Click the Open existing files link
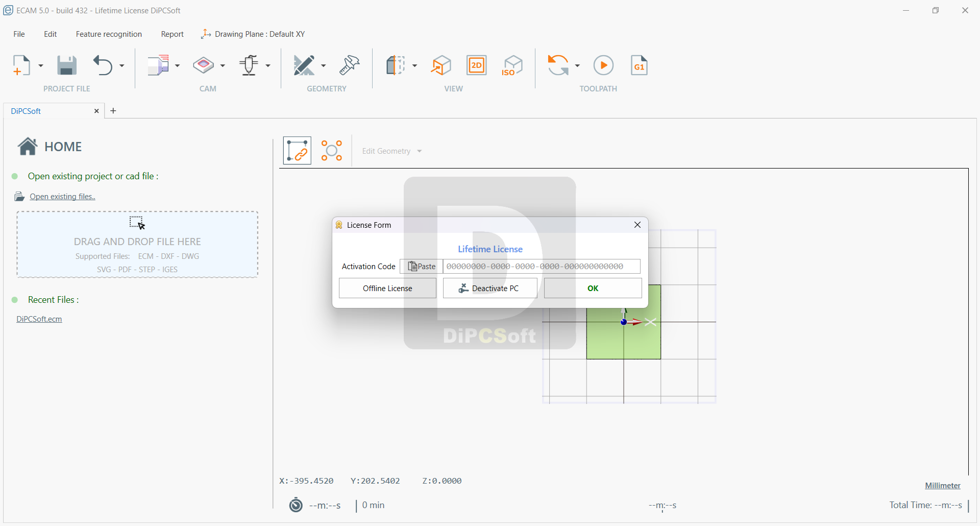Screen dimensions: 980x526 62,197
